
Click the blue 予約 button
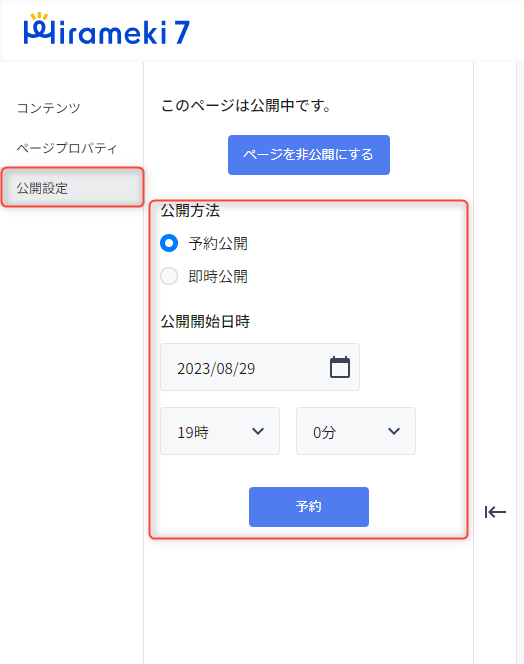point(309,507)
